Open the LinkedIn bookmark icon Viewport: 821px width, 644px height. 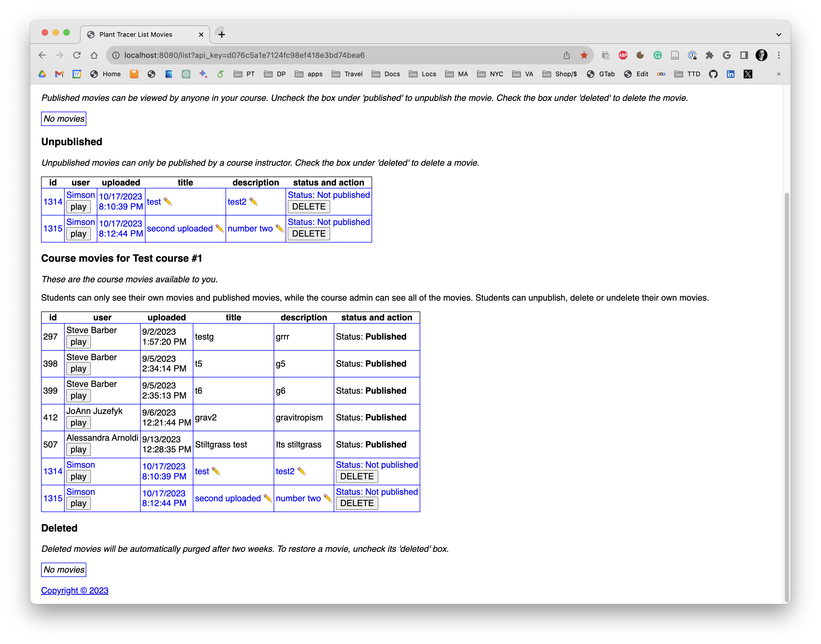point(730,74)
